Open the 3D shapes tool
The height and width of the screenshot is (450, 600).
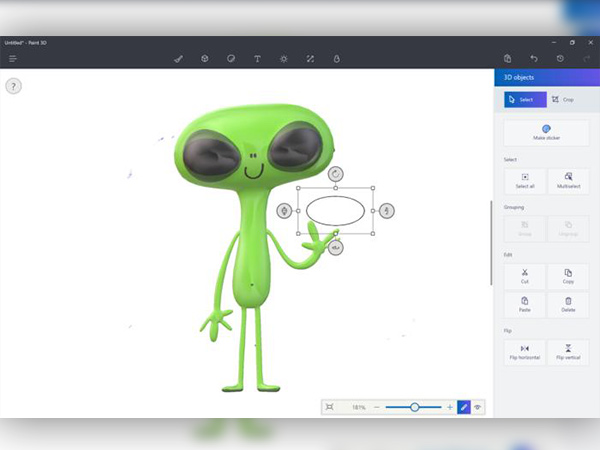[205, 59]
